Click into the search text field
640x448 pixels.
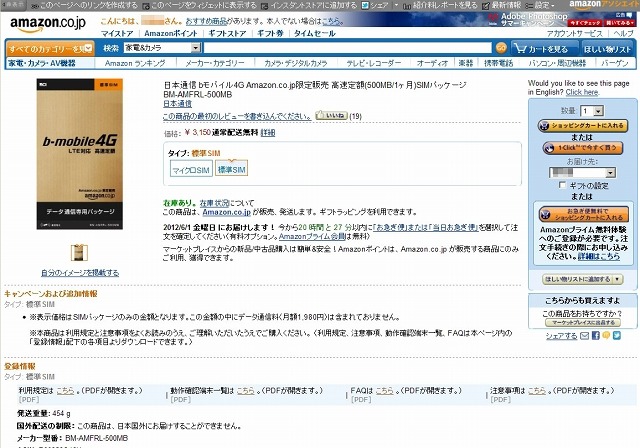click(348, 48)
